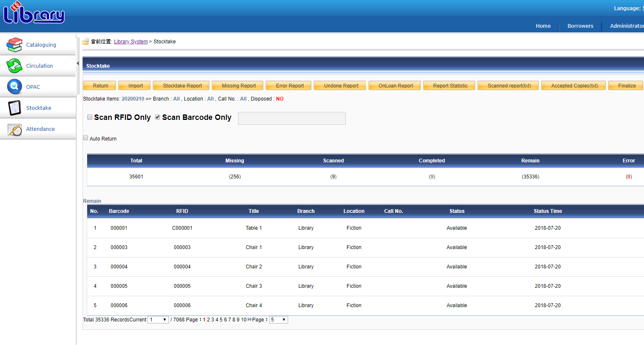Screen dimensions: 644x345
Task: Open the Current page number dropdown
Action: (x=158, y=320)
